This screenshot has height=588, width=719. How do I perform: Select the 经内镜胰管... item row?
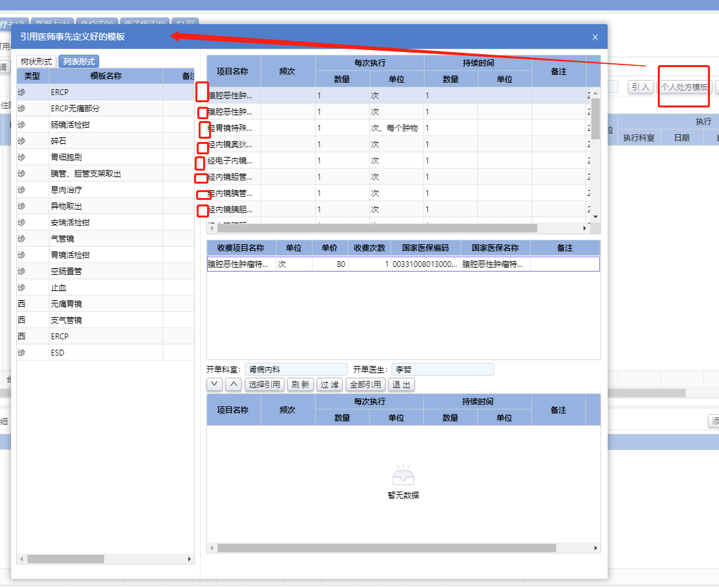tap(397, 193)
